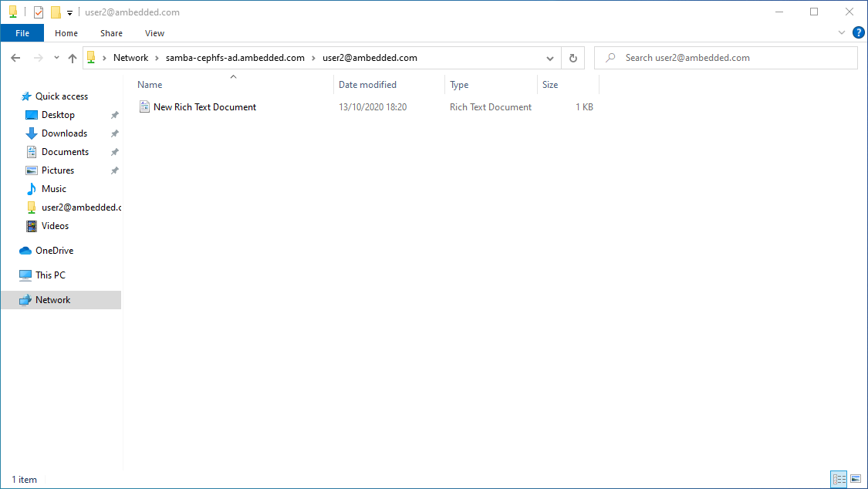Switch to the Share ribbon tab
The width and height of the screenshot is (868, 489).
(x=111, y=33)
